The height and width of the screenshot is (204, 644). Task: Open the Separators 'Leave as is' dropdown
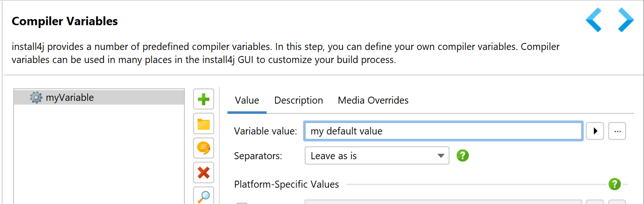click(377, 156)
